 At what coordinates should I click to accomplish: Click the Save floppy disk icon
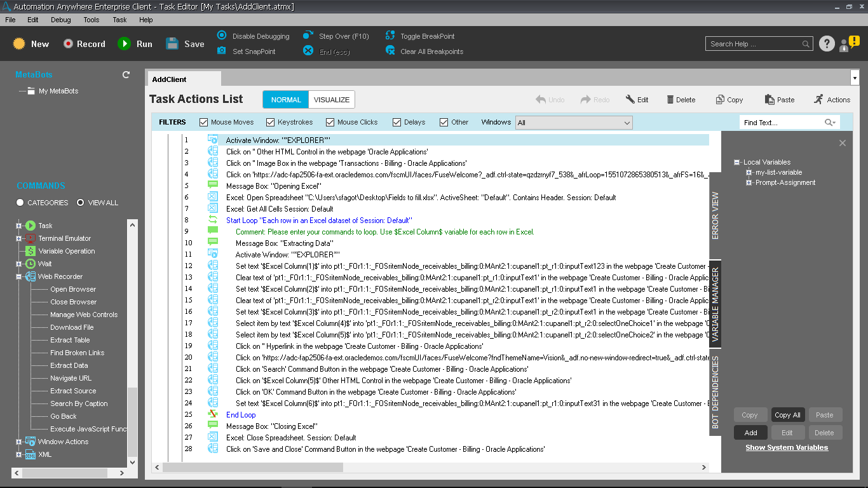[172, 44]
